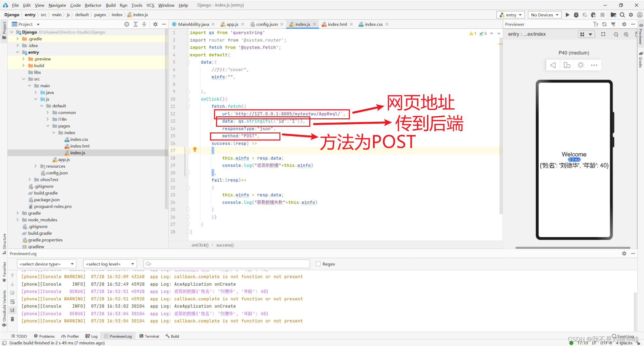Toggle day/night mode with the sun icon
The height and width of the screenshot is (346, 644).
pos(581,65)
